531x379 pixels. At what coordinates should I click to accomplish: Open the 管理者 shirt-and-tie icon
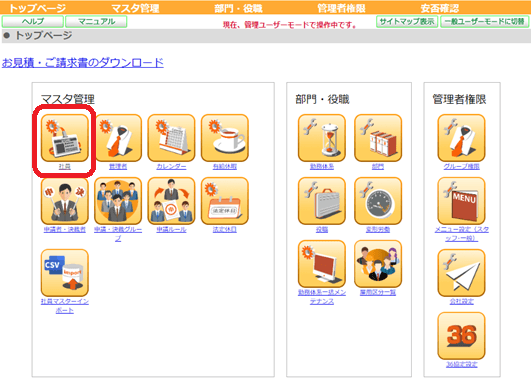point(118,138)
